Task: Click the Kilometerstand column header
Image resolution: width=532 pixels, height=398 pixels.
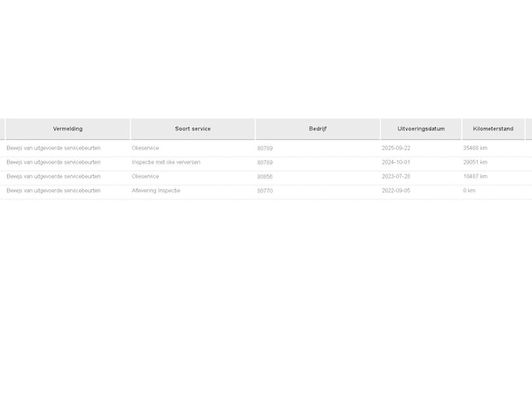Action: click(493, 129)
